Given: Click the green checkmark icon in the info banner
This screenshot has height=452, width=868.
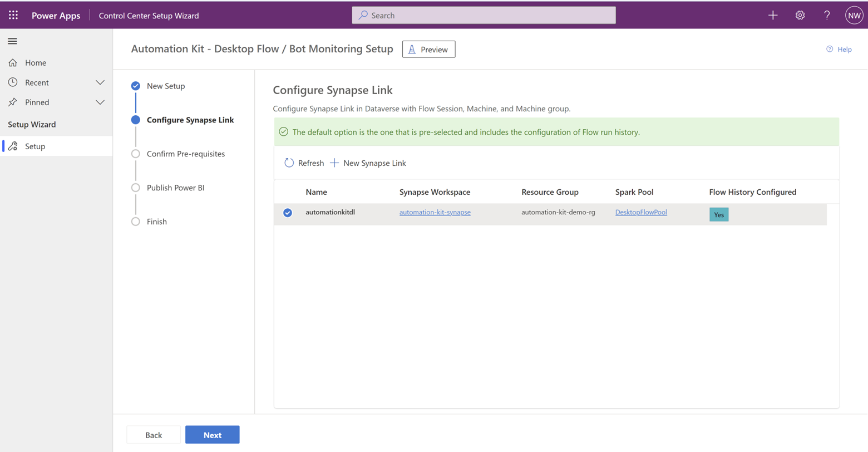Looking at the screenshot, I should (x=284, y=132).
